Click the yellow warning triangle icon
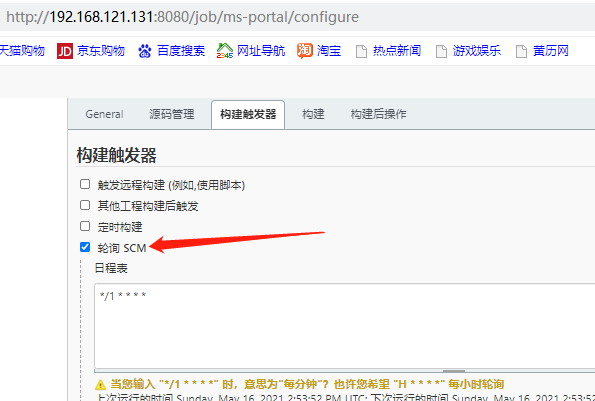The width and height of the screenshot is (595, 401). (100, 384)
